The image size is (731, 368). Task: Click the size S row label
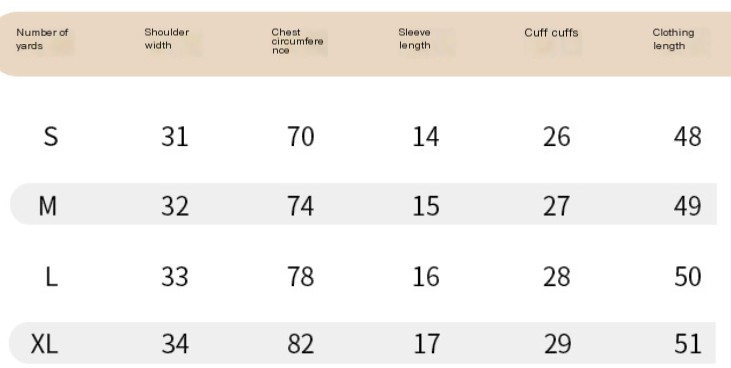click(x=51, y=137)
